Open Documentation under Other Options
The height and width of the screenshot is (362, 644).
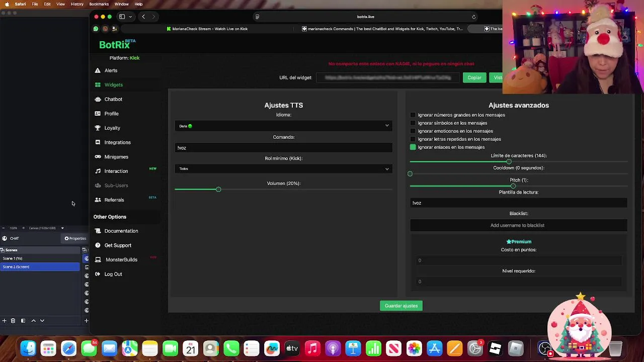[121, 231]
